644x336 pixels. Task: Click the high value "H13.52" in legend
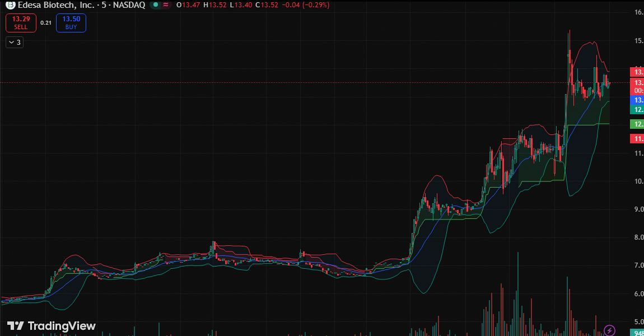[213, 5]
